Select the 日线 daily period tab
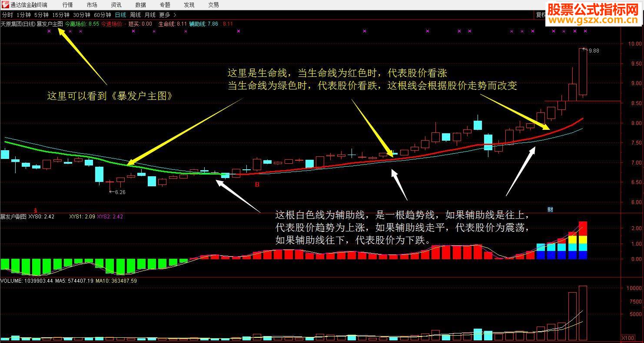Viewport: 644px width, 343px height. tap(120, 15)
